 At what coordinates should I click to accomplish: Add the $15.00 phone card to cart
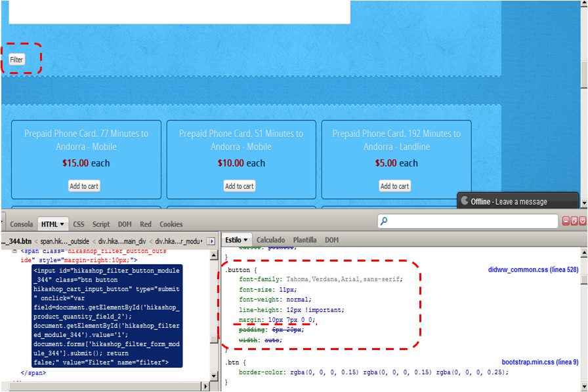[x=84, y=186]
